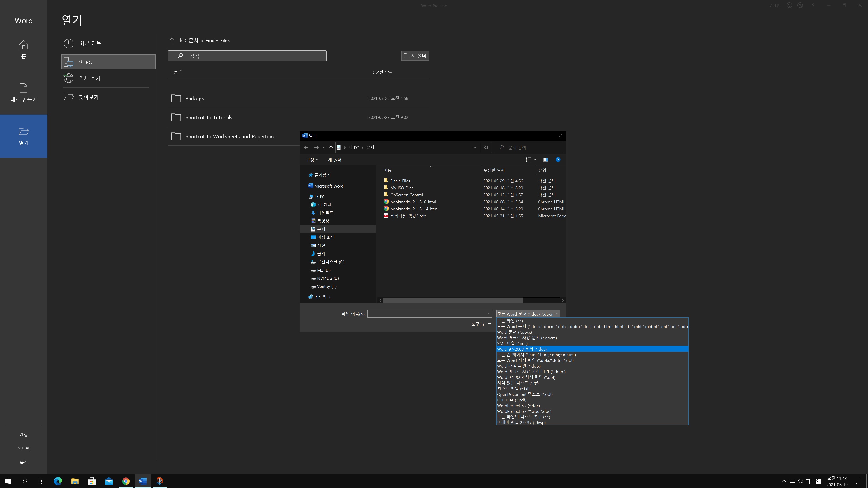Image resolution: width=868 pixels, height=488 pixels.
Task: Create a New Folder in Word backstage
Action: [415, 56]
